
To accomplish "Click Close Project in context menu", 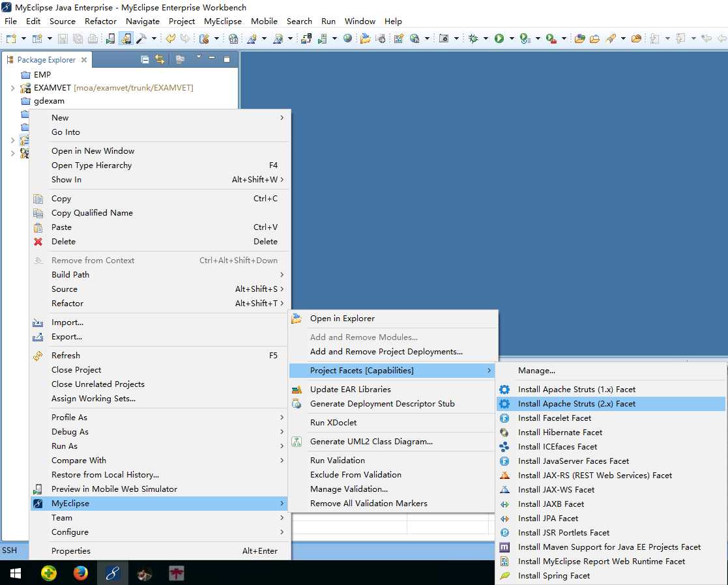I will click(x=160, y=370).
